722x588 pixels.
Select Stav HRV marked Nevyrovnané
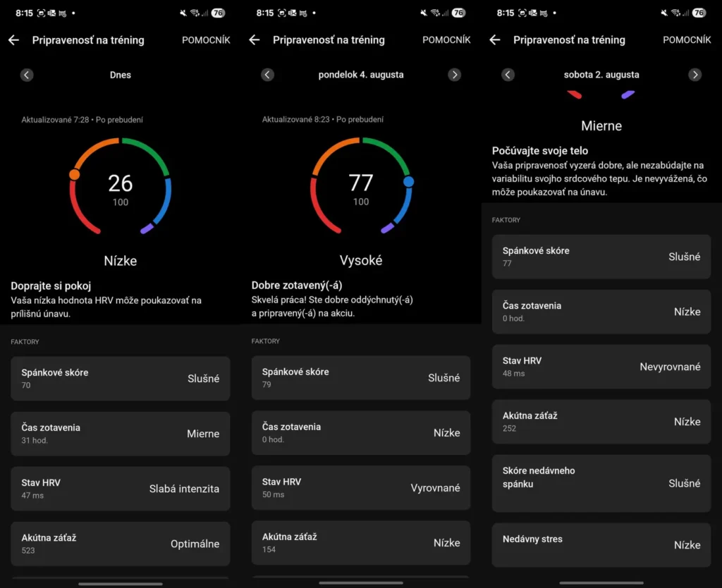(601, 366)
